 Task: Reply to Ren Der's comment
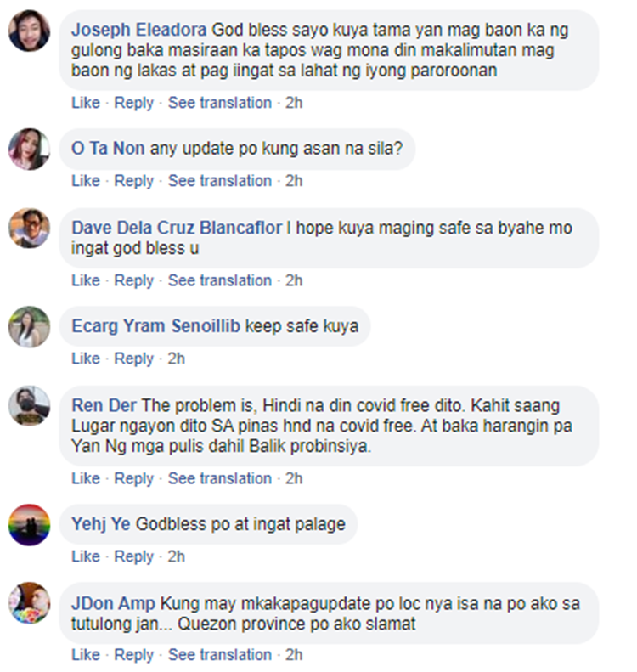click(x=133, y=478)
